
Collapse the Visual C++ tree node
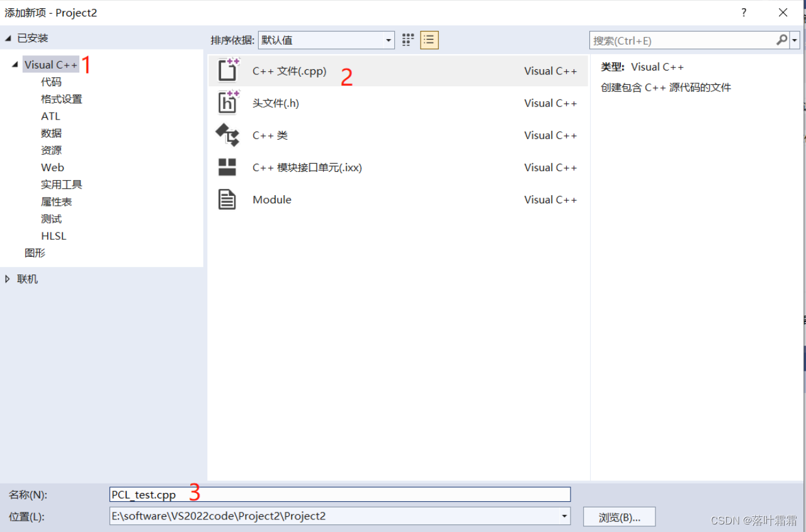[x=15, y=65]
